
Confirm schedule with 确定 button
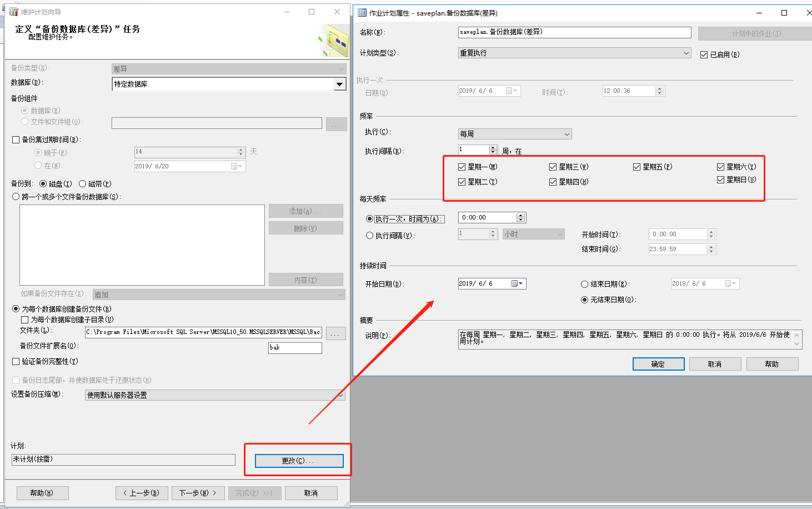click(658, 364)
